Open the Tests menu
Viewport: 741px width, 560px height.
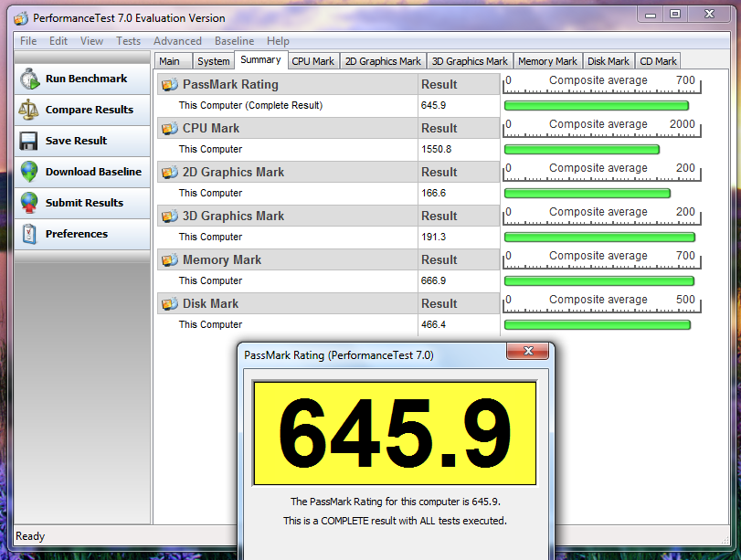(129, 41)
